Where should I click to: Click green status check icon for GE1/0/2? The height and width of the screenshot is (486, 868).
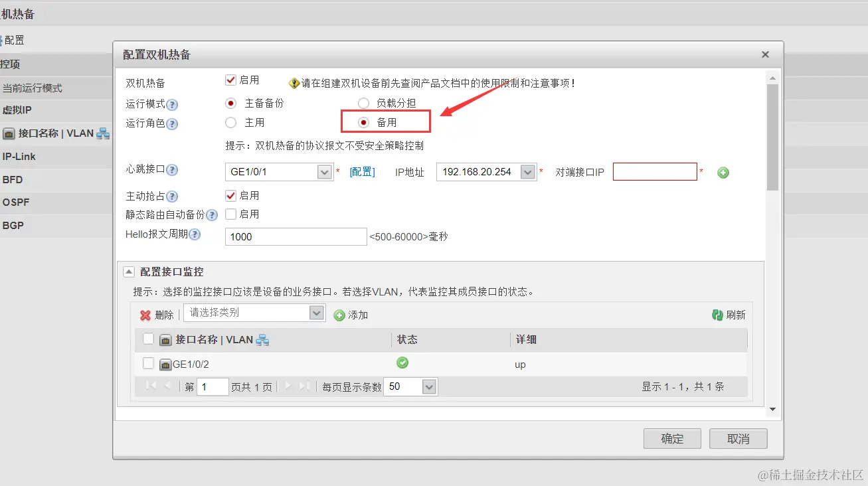point(402,363)
